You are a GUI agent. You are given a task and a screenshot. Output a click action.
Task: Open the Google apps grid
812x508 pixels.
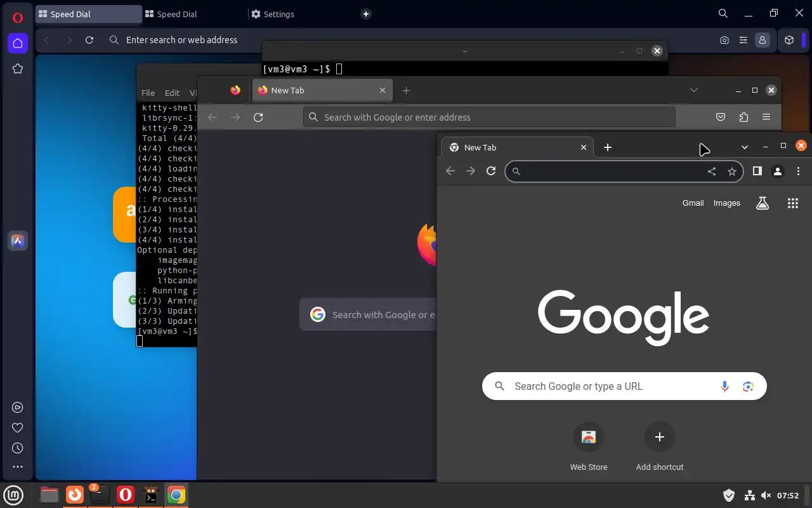793,203
